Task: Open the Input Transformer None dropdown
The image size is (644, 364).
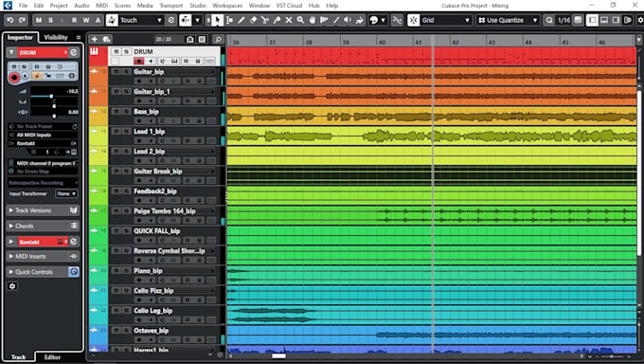Action: (x=66, y=193)
